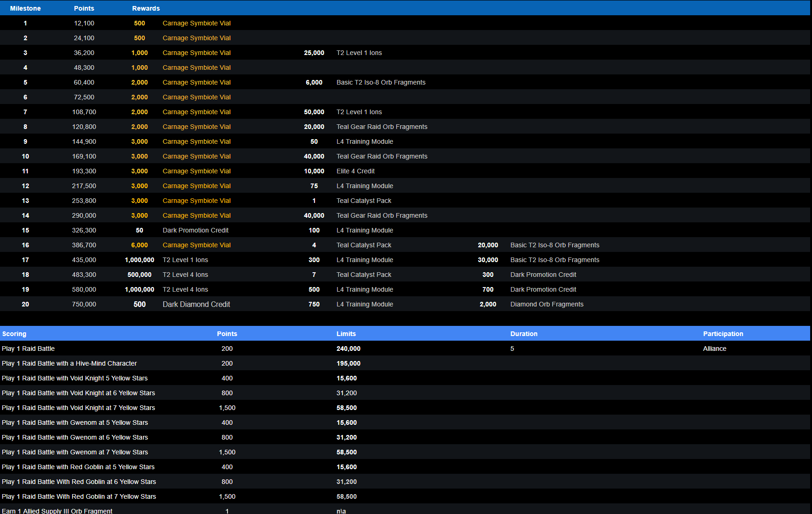
Task: Click Dark Promotion Credit in milestone 15
Action: pos(195,230)
